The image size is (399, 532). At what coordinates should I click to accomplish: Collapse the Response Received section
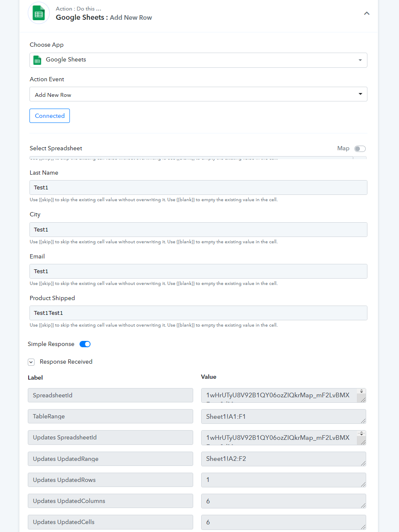coord(31,362)
